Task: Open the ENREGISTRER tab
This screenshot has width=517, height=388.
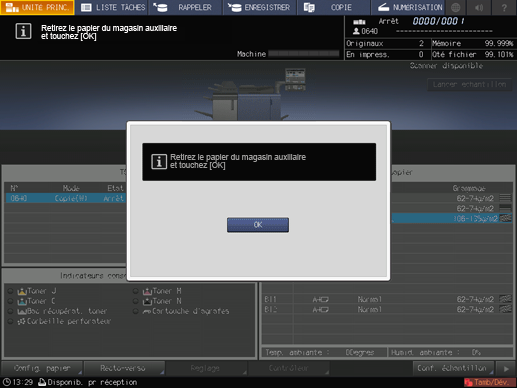Action: [260, 7]
